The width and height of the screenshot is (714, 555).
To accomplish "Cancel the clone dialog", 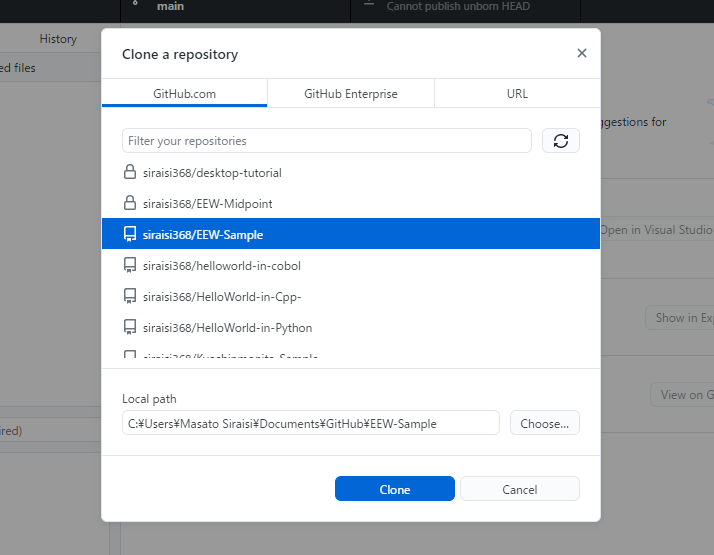I will [x=520, y=489].
